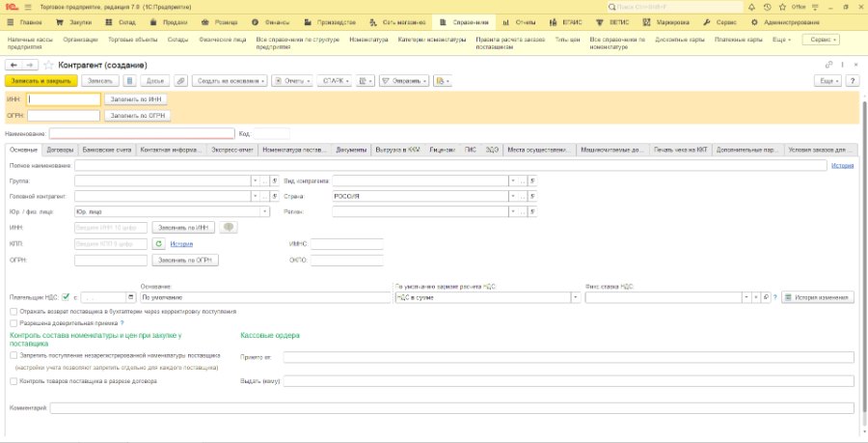Click the speech bubble icon near ИНН
Image resolution: width=868 pixels, height=443 pixels.
pyautogui.click(x=229, y=228)
